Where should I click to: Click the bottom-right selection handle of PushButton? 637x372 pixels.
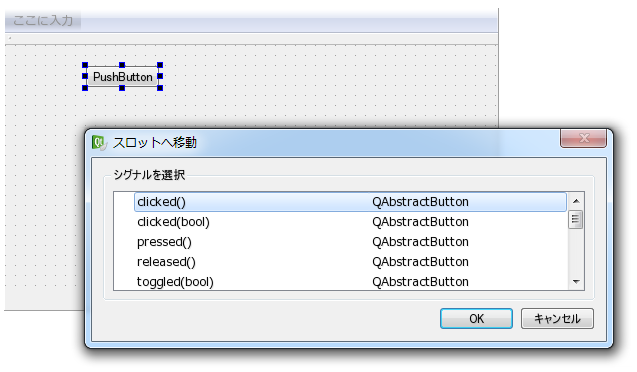point(160,88)
